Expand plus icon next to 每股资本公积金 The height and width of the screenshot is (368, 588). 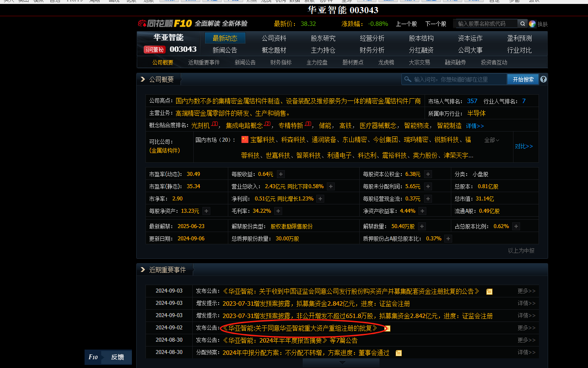click(428, 174)
